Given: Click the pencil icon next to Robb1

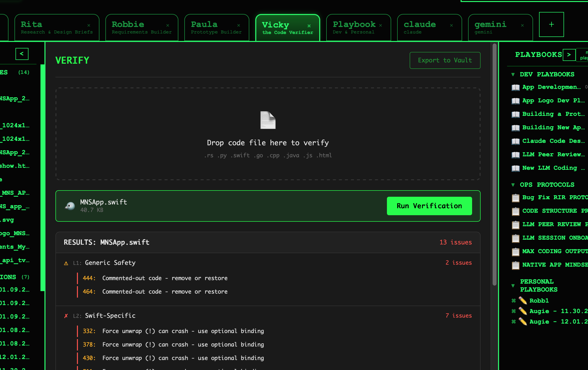Looking at the screenshot, I should [523, 301].
